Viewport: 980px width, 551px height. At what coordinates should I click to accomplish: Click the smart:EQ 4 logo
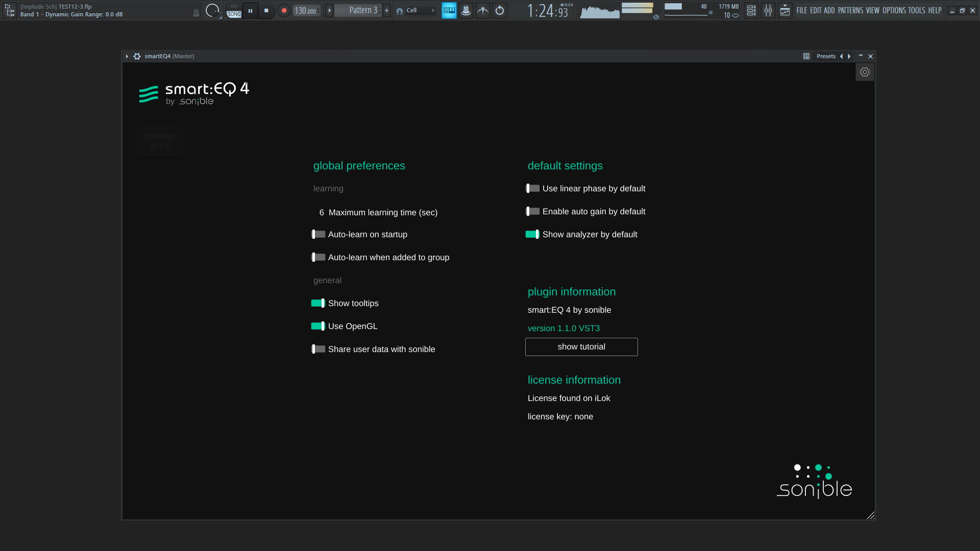click(x=194, y=93)
